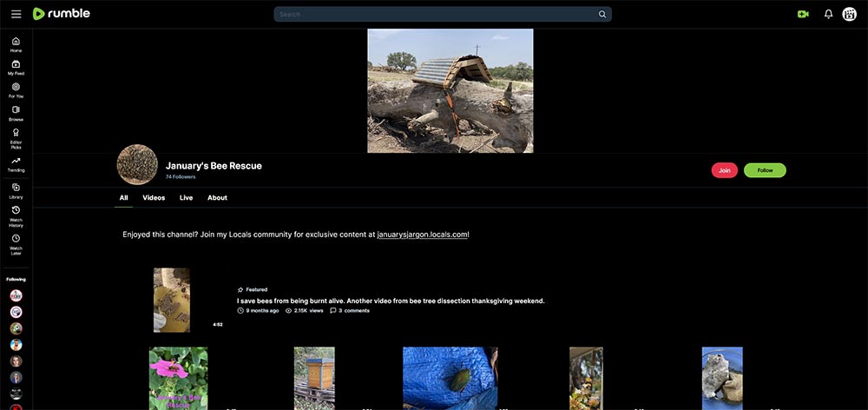Open the flowers in window thumbnail
Image resolution: width=868 pixels, height=410 pixels.
[x=586, y=379]
